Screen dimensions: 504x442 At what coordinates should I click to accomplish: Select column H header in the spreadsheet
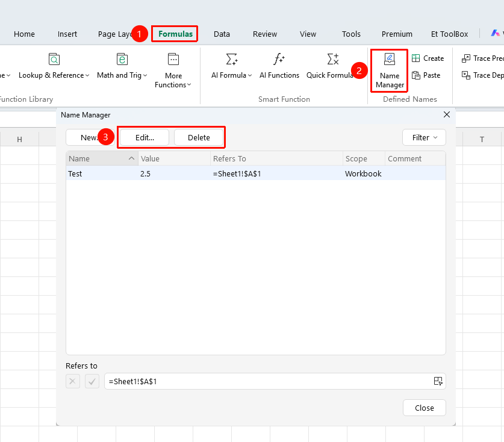pyautogui.click(x=20, y=139)
